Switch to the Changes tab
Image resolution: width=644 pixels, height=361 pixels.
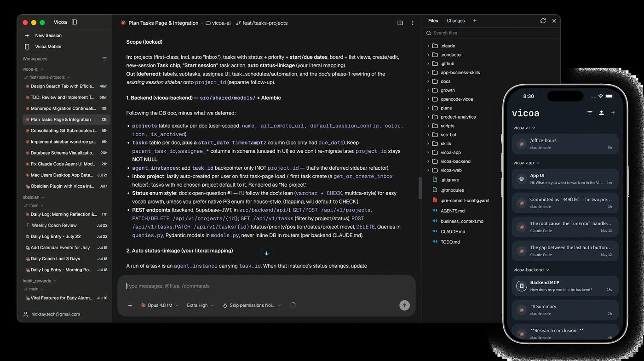click(x=456, y=21)
